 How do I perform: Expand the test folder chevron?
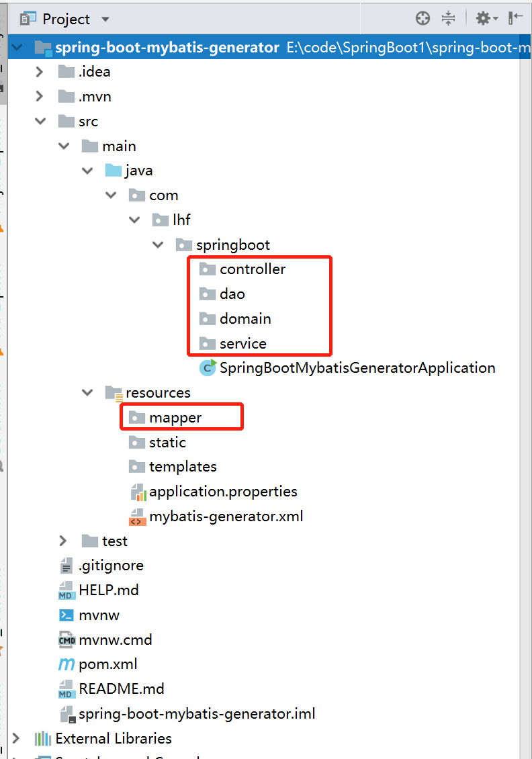(63, 541)
